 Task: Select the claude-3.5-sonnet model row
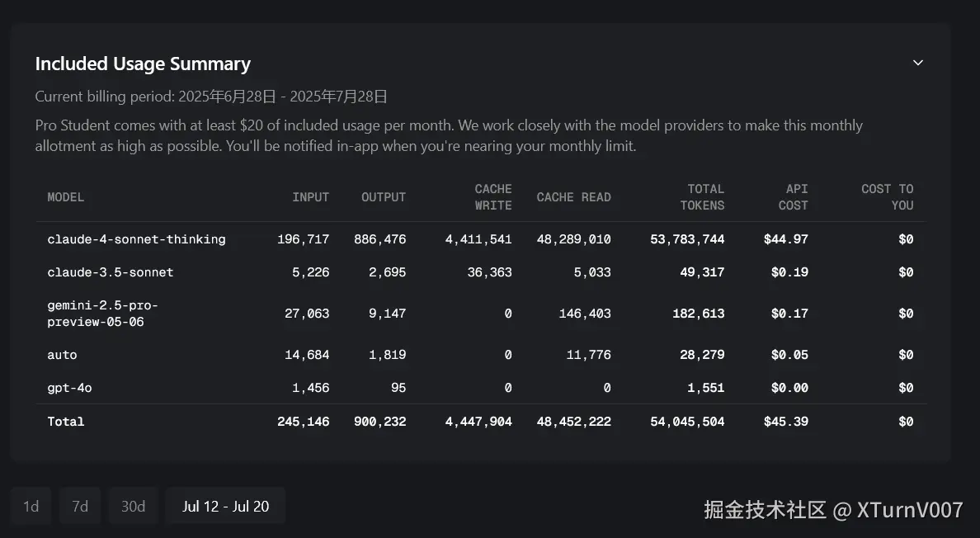tap(111, 272)
